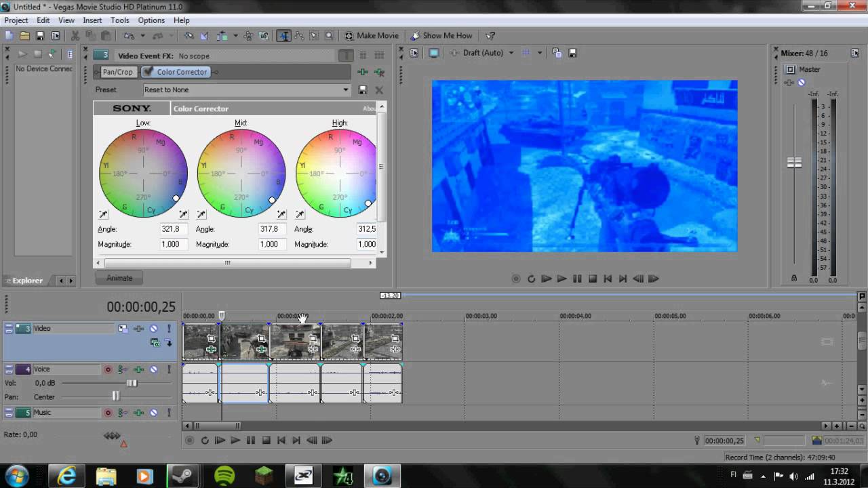Open Video track motion icon
Screen dimensions: 868x488
[123, 329]
